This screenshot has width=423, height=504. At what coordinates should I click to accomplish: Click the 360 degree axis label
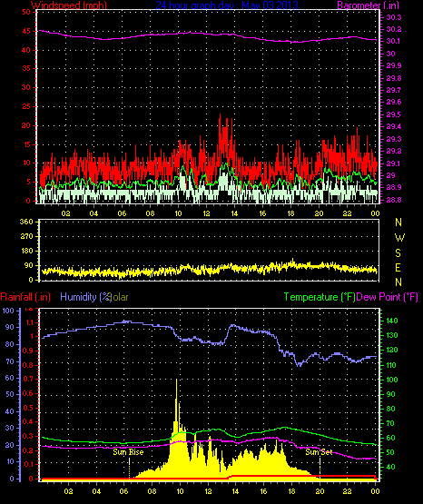pyautogui.click(x=26, y=222)
